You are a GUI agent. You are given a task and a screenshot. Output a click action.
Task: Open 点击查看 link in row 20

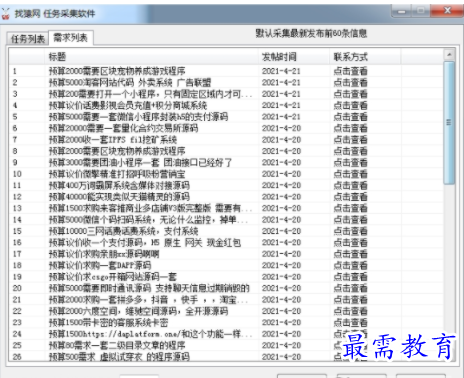click(x=350, y=288)
